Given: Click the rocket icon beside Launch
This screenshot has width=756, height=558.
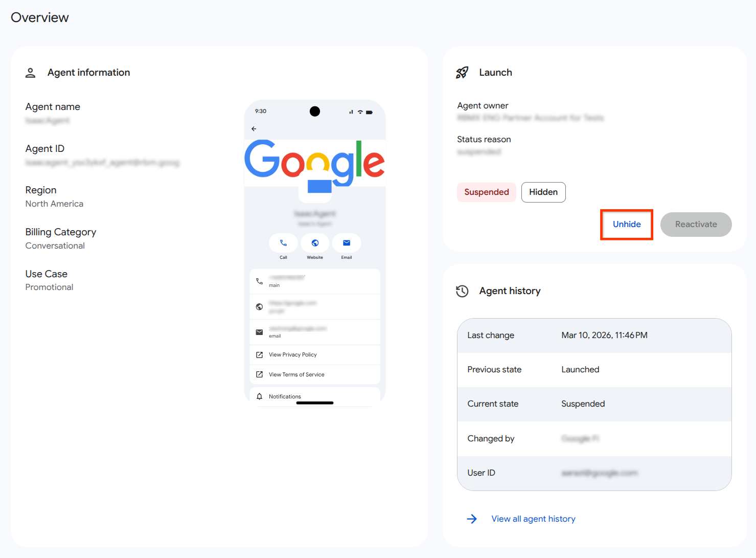Looking at the screenshot, I should (x=462, y=73).
